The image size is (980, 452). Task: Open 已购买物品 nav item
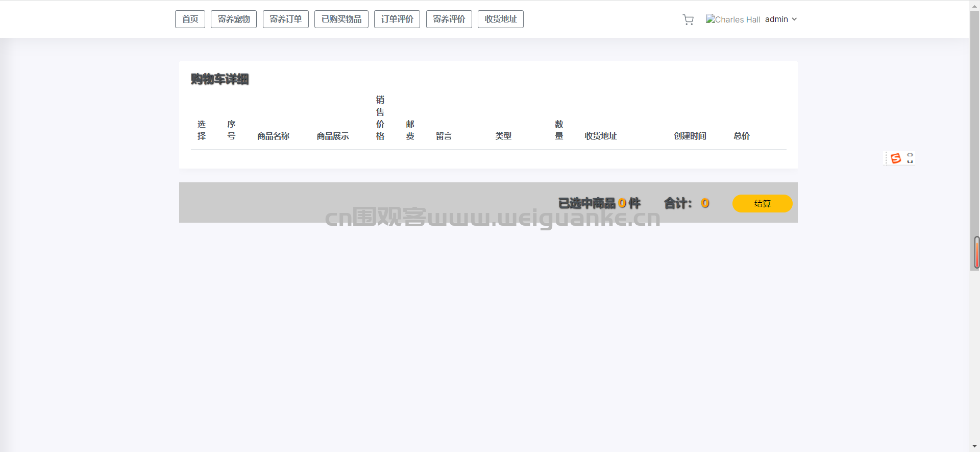341,19
